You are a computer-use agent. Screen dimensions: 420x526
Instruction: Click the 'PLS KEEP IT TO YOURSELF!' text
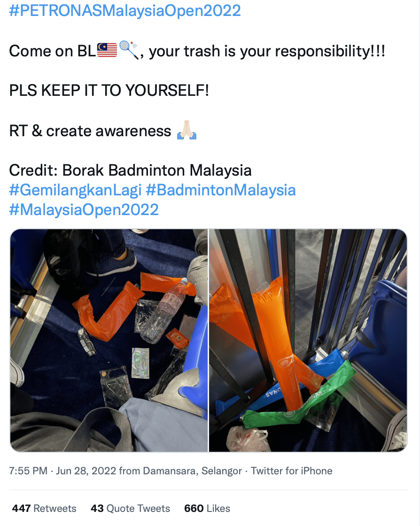click(109, 90)
